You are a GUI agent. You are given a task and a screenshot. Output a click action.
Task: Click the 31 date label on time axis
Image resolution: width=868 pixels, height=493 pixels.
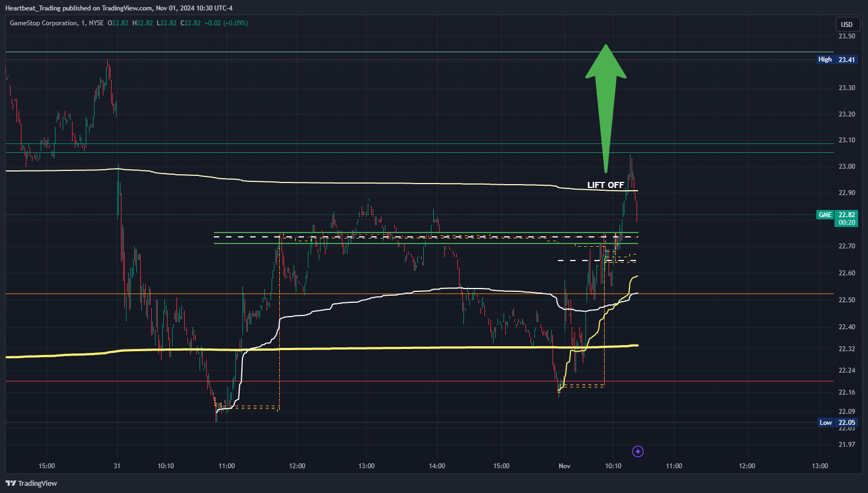(x=117, y=466)
